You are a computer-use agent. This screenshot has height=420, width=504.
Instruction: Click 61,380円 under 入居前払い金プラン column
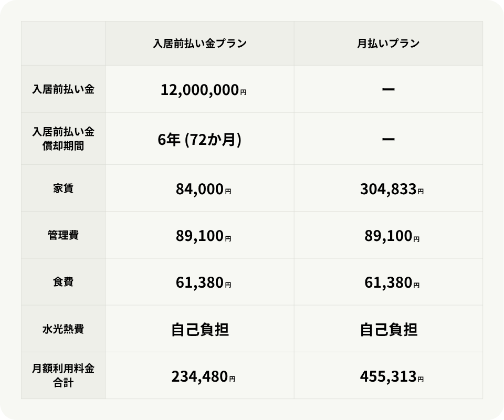[x=203, y=283]
